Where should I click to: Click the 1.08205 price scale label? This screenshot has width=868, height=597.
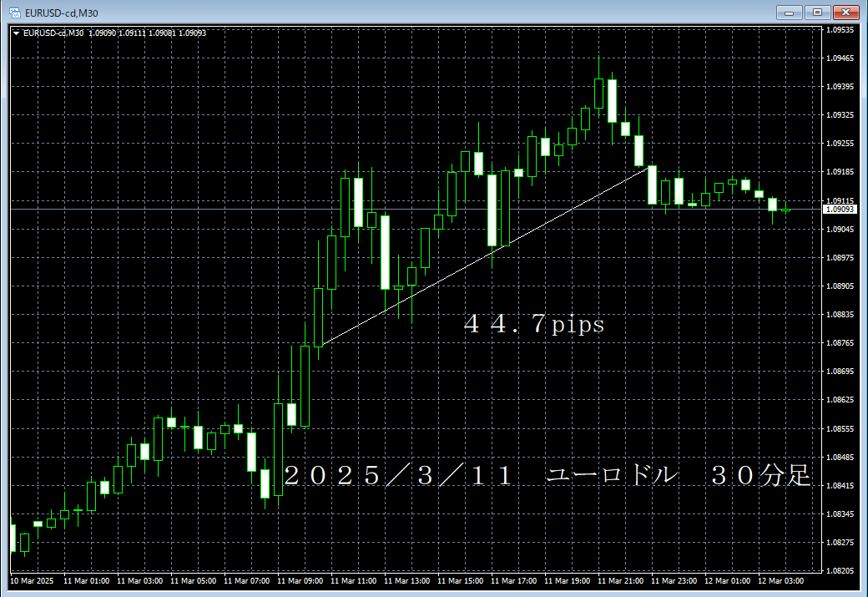coord(840,570)
